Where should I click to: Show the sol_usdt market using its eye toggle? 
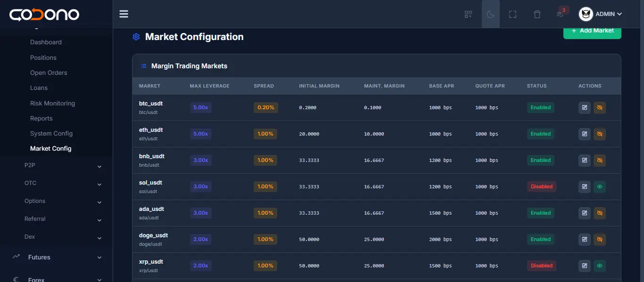point(600,186)
